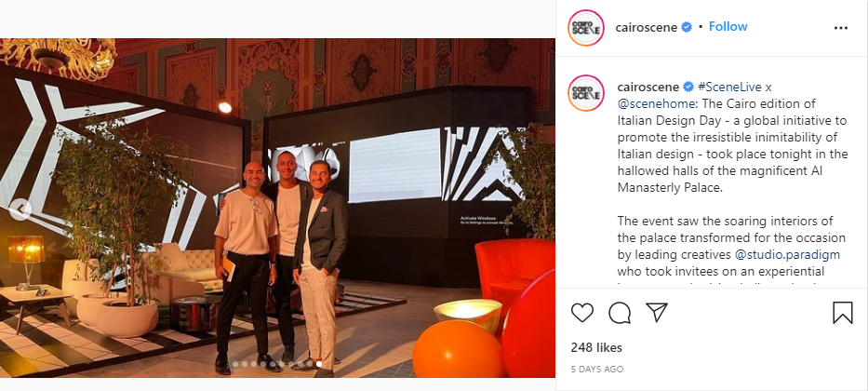Open the #SceneLive hashtag link

tap(729, 87)
